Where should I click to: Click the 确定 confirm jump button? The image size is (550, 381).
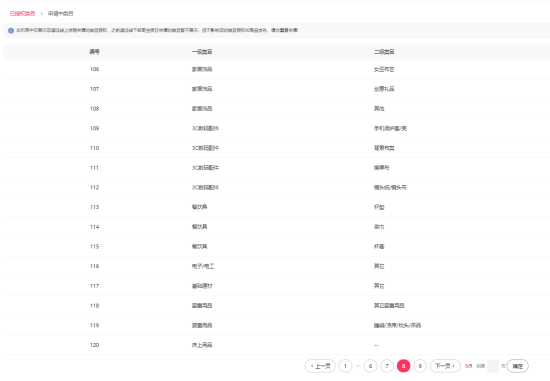click(x=517, y=366)
